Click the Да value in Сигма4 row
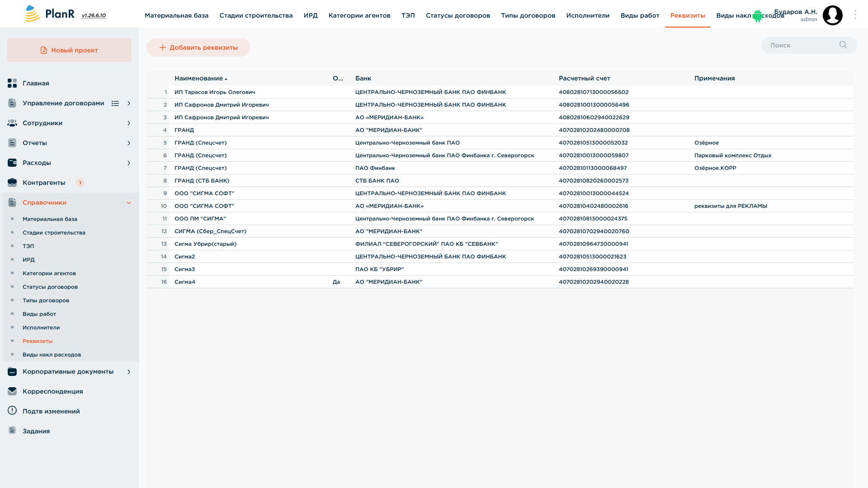 (336, 282)
